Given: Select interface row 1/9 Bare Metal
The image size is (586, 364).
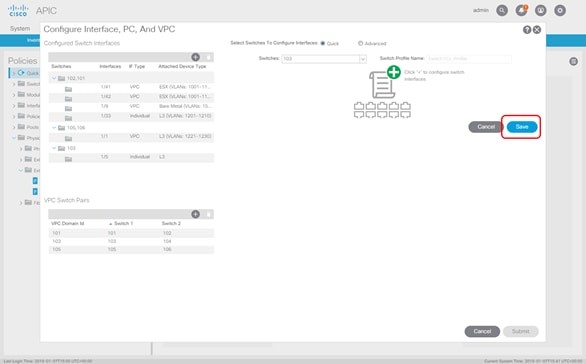Looking at the screenshot, I should coord(131,107).
